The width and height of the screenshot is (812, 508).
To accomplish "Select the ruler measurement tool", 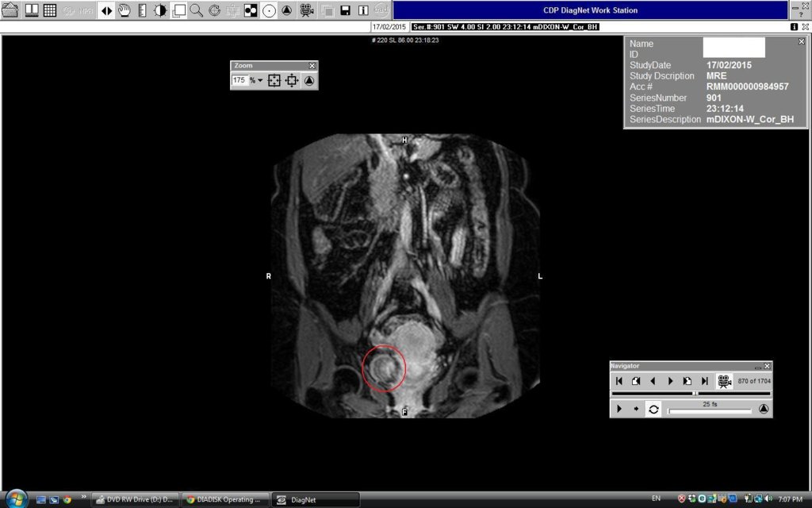I will pos(142,10).
